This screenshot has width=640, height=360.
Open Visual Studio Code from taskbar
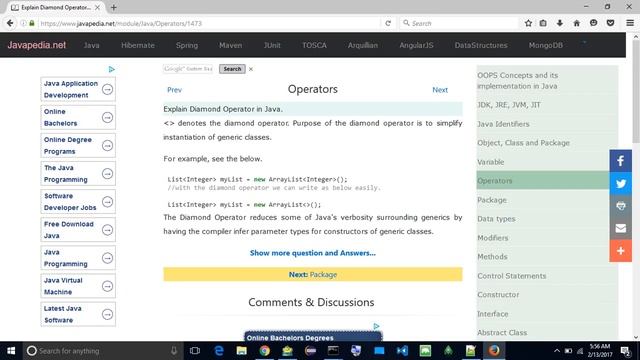[402, 351]
